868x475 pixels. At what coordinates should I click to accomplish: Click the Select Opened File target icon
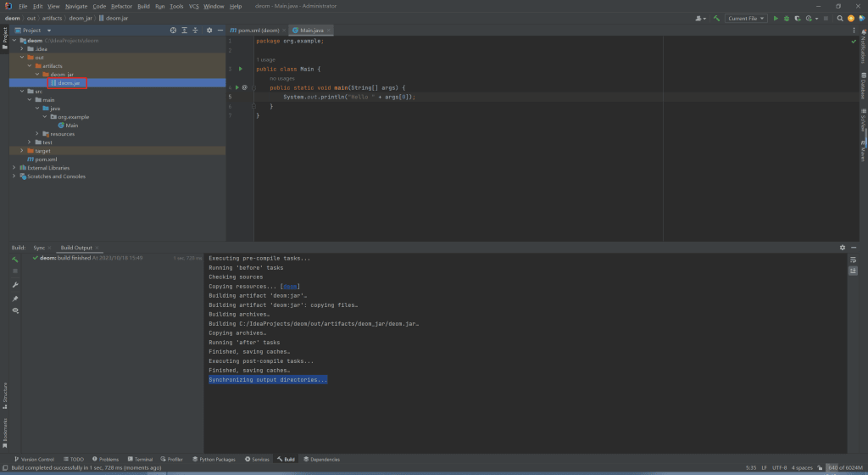(173, 30)
